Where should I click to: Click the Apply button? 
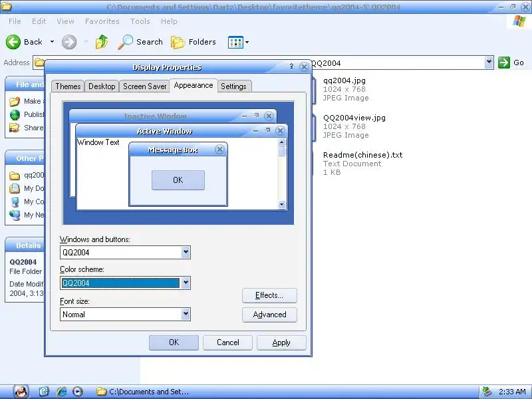click(281, 342)
